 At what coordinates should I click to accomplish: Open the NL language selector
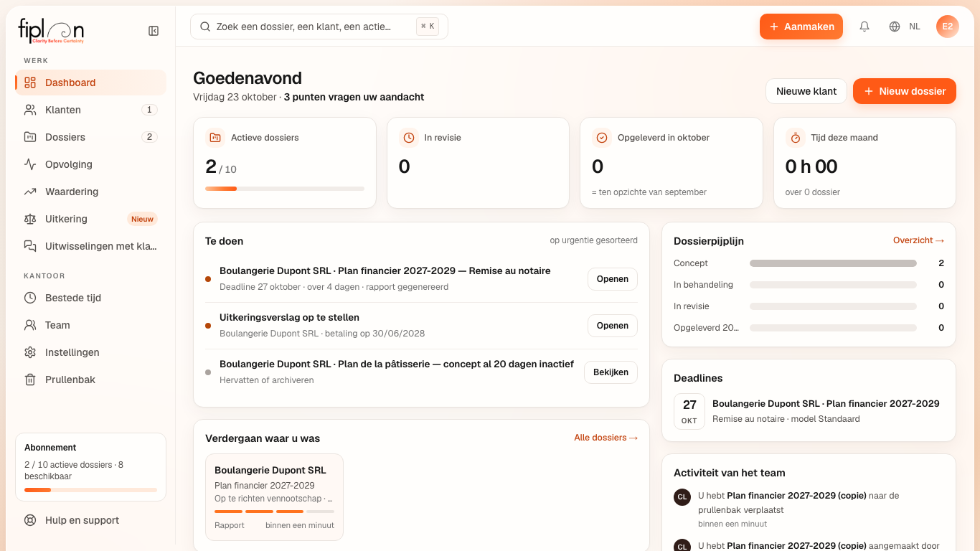(x=905, y=27)
